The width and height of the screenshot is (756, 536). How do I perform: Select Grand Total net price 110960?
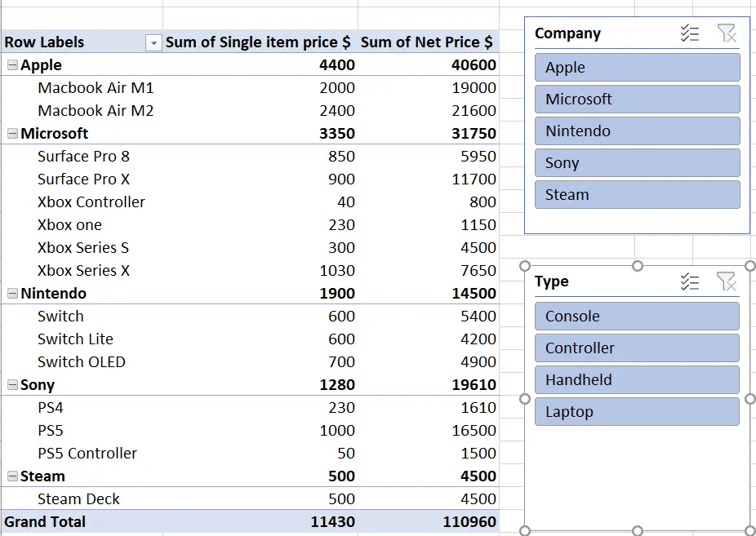(469, 522)
